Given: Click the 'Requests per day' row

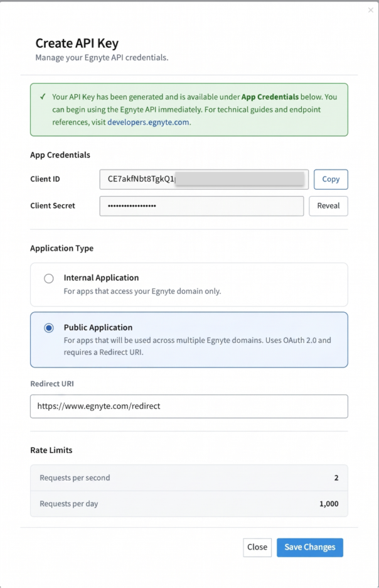Looking at the screenshot, I should click(x=189, y=504).
